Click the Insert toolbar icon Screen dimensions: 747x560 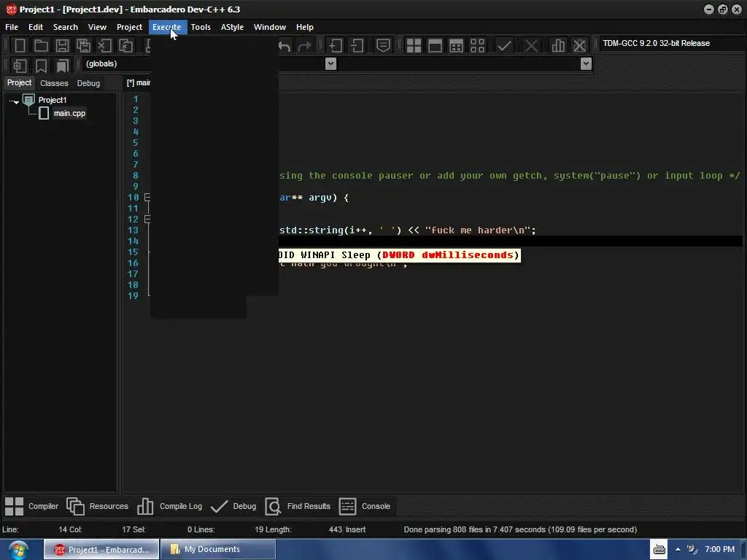pos(20,66)
